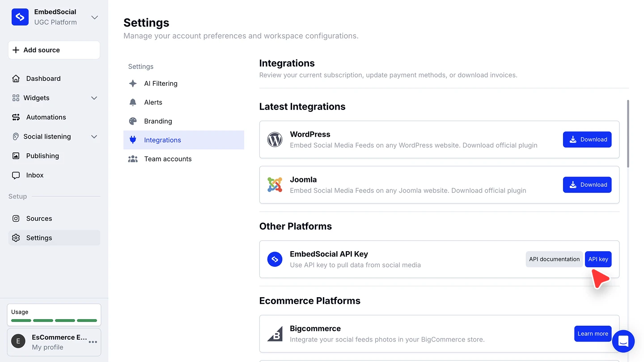Screen dimensions: 644x362
Task: Click the Bigcommerce logo icon
Action: [x=275, y=334]
